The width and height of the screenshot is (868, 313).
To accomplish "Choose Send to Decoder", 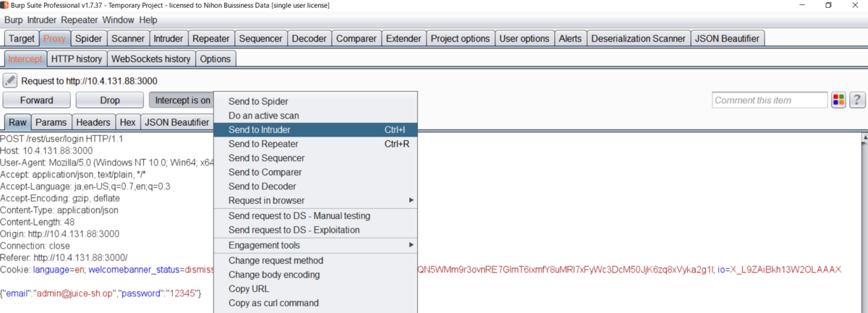I will tap(315, 186).
